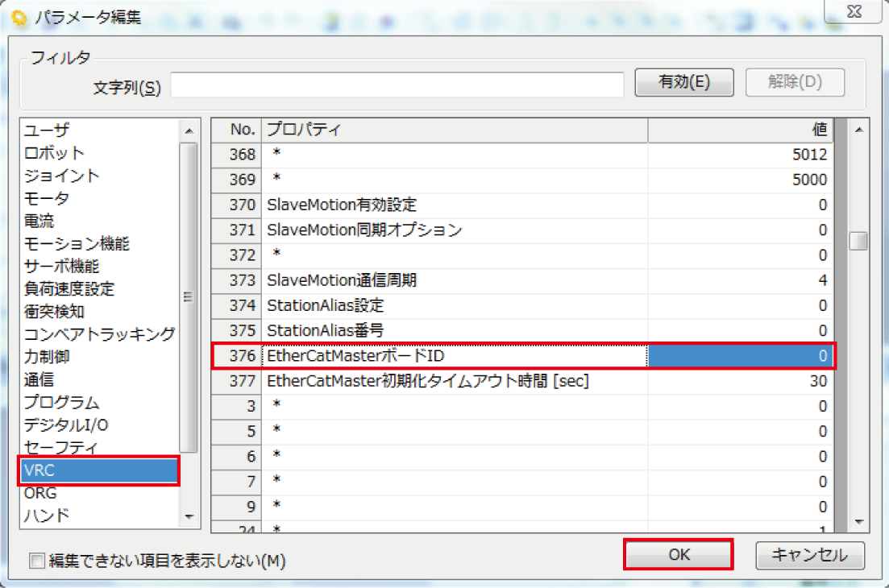Viewport: 889px width, 588px height.
Task: Enable 編集できない項目を表示しない checkbox
Action: [x=36, y=561]
